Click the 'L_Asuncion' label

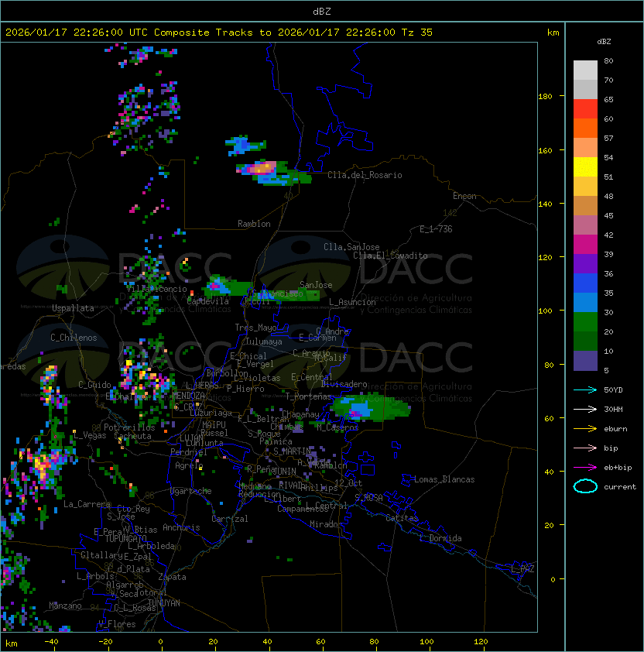pyautogui.click(x=352, y=302)
